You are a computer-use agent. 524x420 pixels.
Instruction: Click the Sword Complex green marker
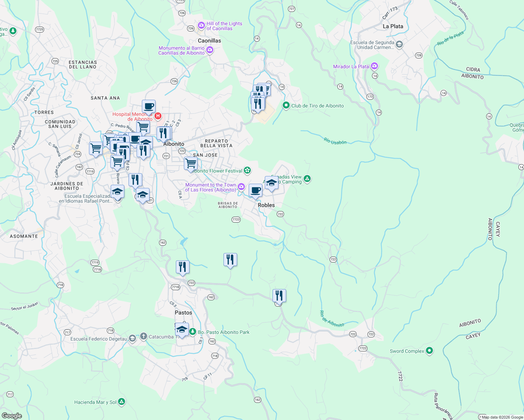(x=429, y=351)
